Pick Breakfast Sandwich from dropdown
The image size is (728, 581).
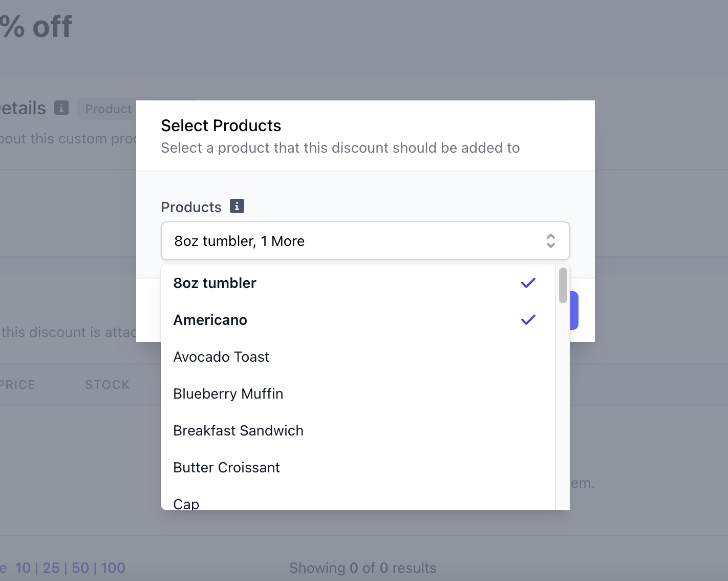coord(238,430)
